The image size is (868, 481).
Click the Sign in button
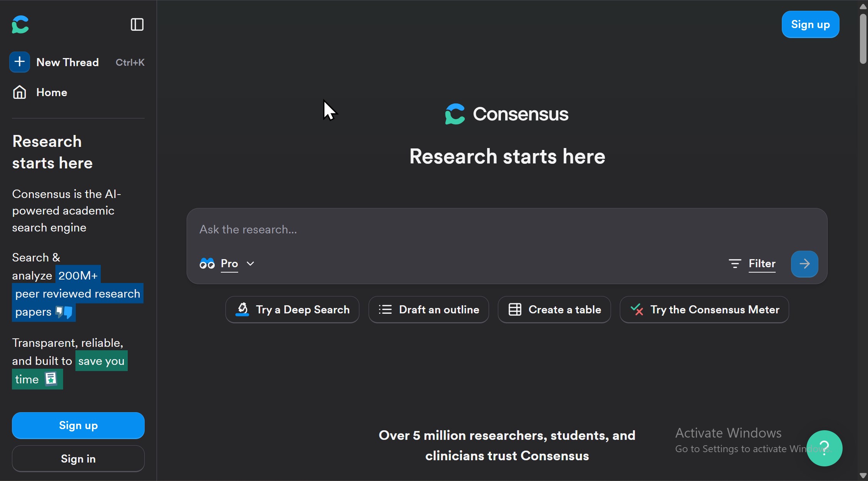point(78,459)
